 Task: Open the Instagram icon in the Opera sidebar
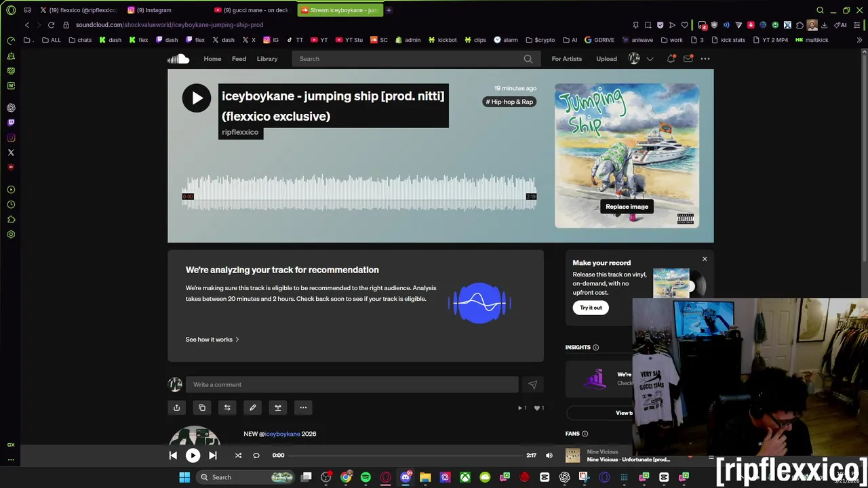(x=11, y=138)
